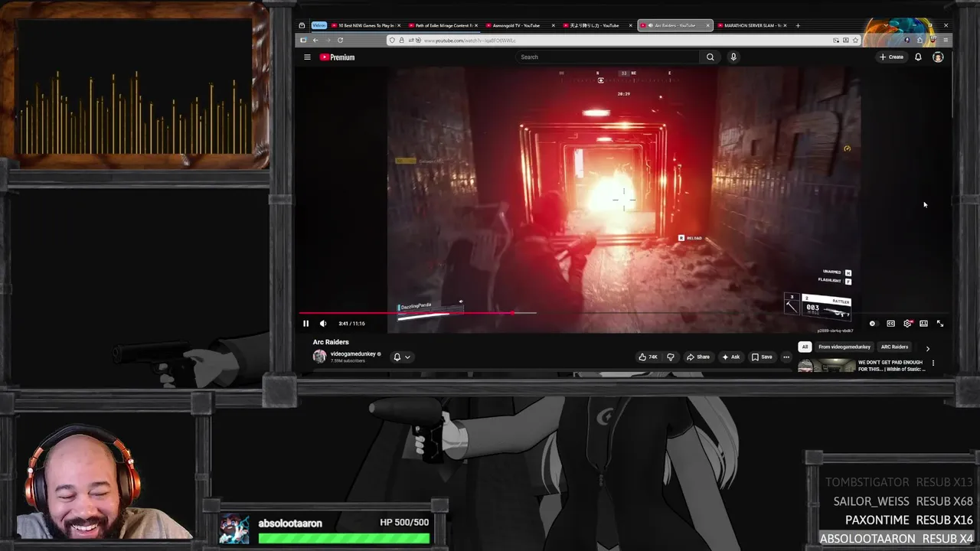The width and height of the screenshot is (980, 551).
Task: Open YouTube notifications bell
Action: pyautogui.click(x=918, y=57)
